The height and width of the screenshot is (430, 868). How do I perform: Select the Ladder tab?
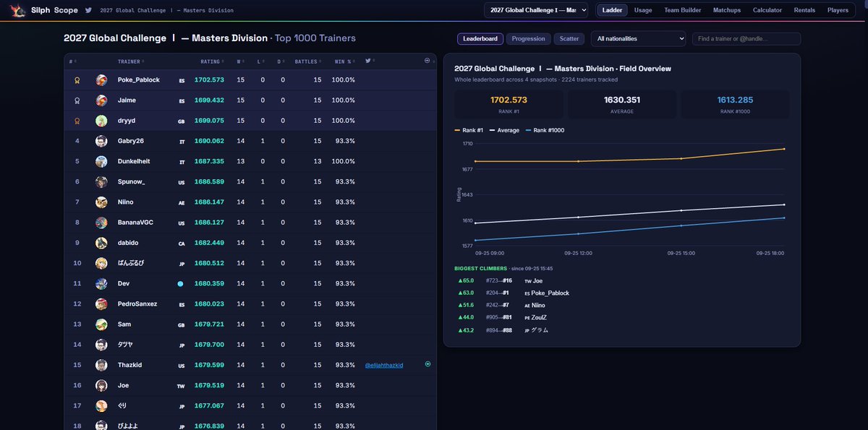click(612, 10)
